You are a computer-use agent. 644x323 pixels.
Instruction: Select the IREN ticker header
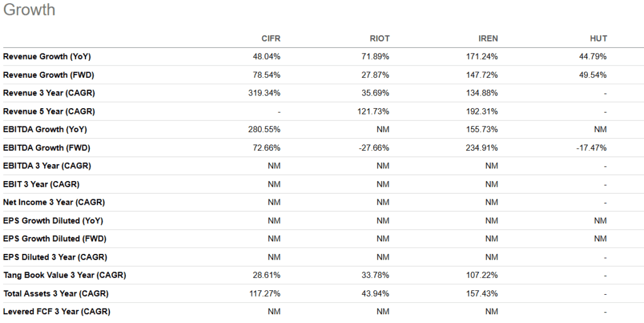pos(487,38)
